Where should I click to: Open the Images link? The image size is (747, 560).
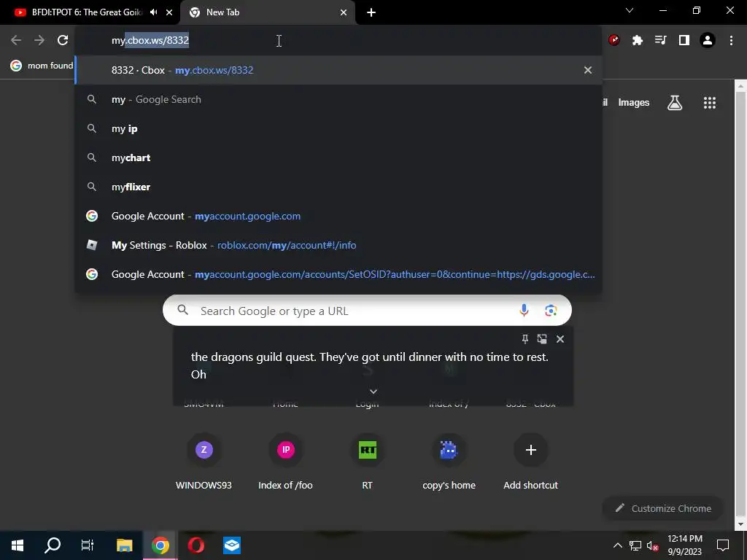634,102
